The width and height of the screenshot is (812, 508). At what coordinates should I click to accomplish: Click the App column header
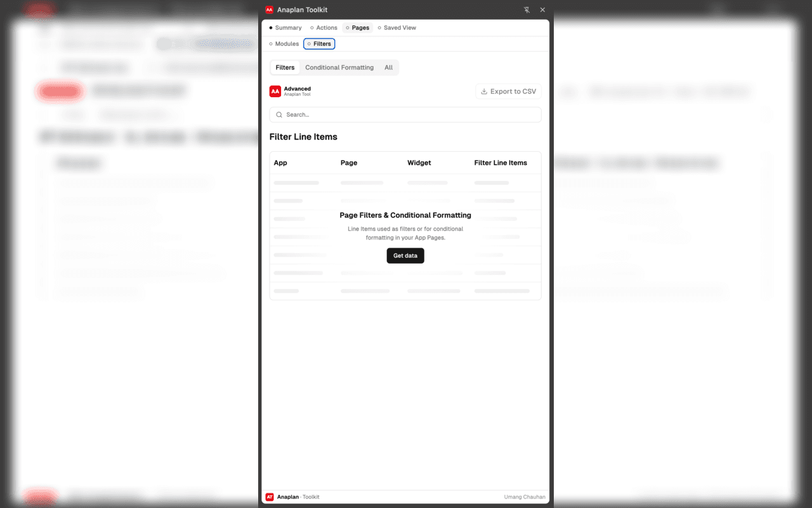tap(280, 163)
